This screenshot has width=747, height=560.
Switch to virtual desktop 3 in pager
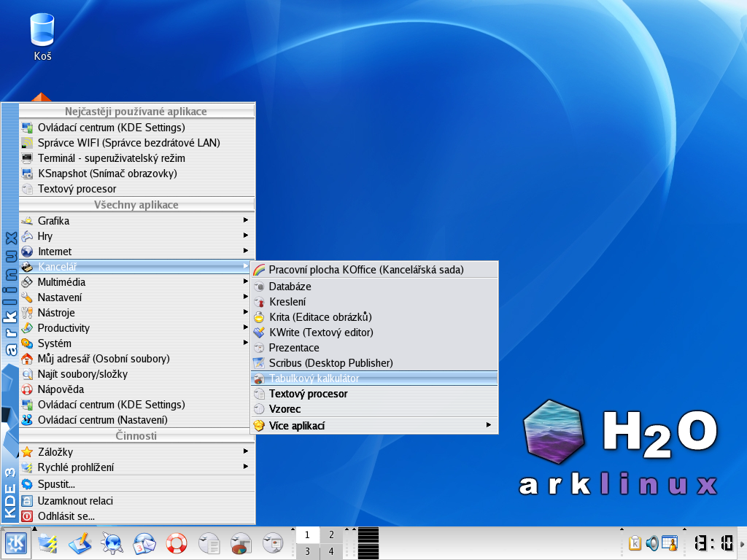tap(307, 551)
